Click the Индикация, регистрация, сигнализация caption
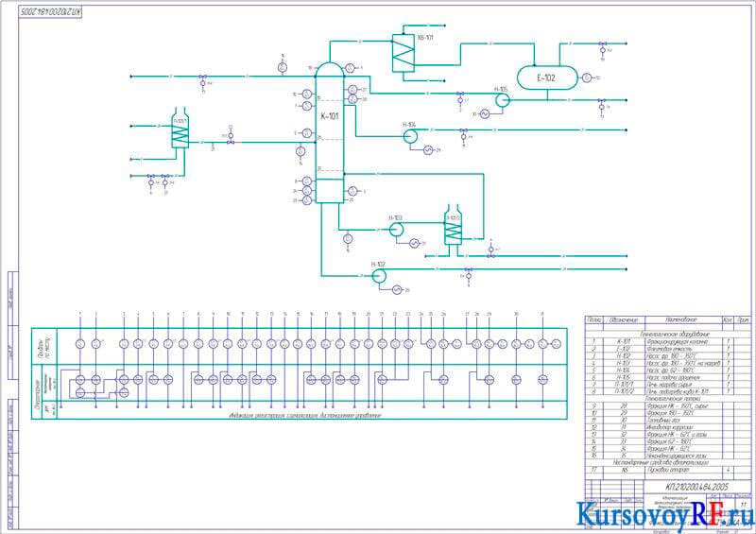 click(305, 415)
